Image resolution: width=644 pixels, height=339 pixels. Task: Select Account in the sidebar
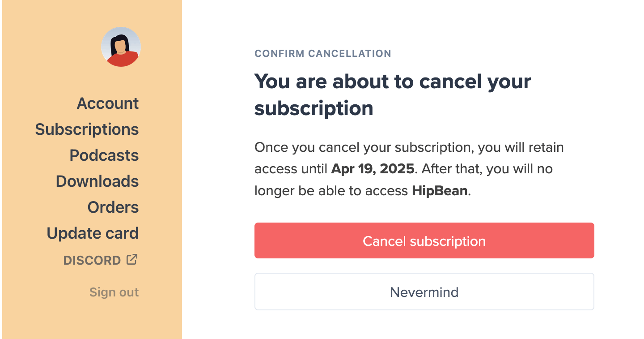(x=107, y=103)
